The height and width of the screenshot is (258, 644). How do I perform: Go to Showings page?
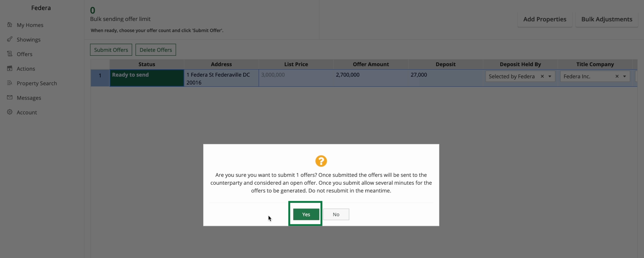pyautogui.click(x=28, y=40)
